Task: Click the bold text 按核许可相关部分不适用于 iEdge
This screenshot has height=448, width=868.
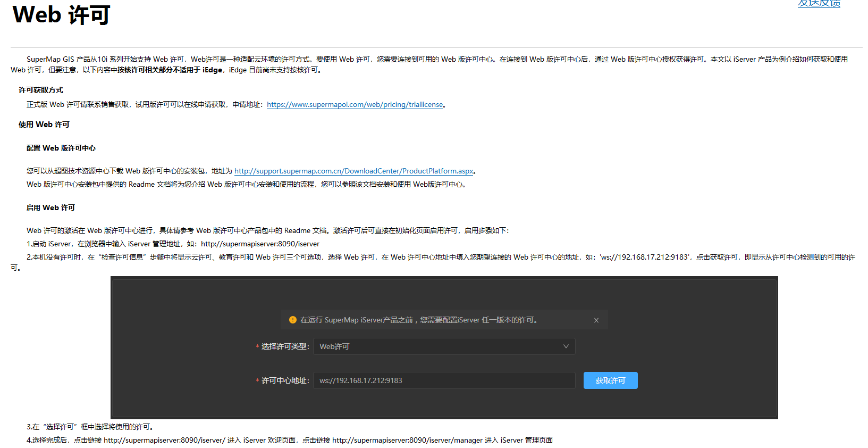Action: pyautogui.click(x=170, y=70)
